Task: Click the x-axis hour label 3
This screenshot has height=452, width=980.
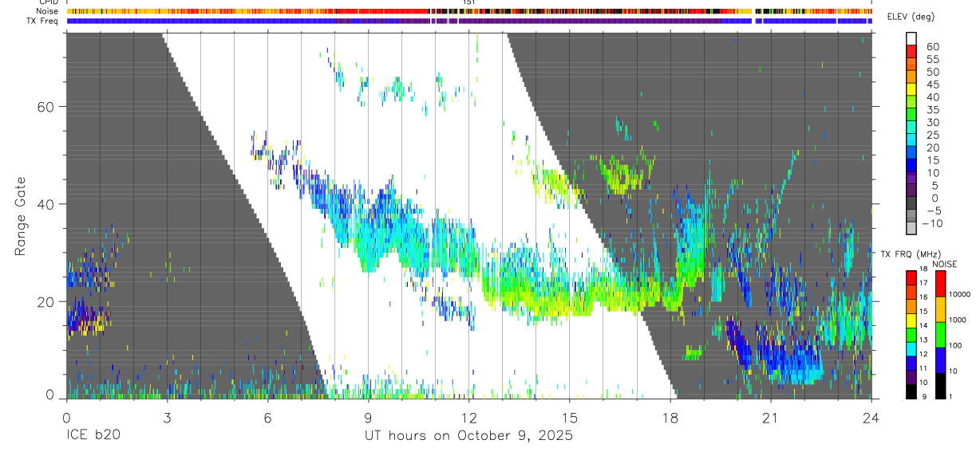Action: pyautogui.click(x=166, y=417)
